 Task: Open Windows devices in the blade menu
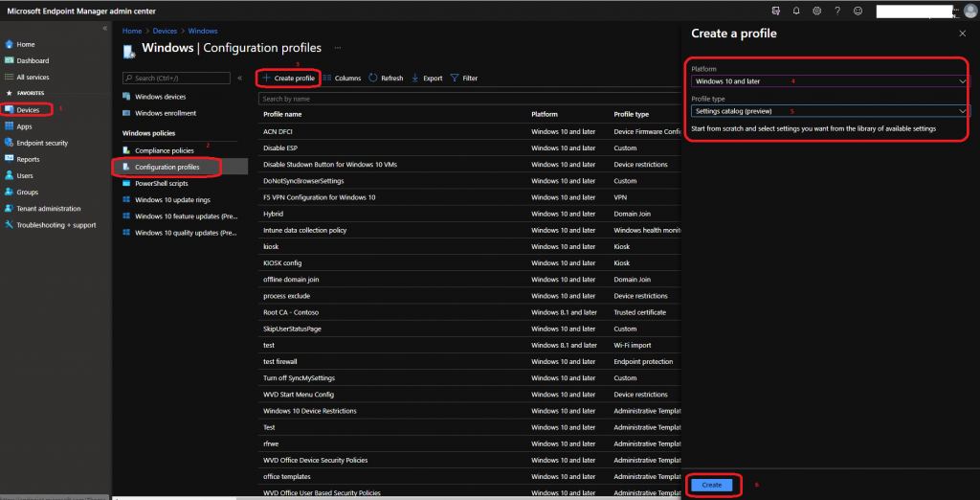(x=160, y=97)
